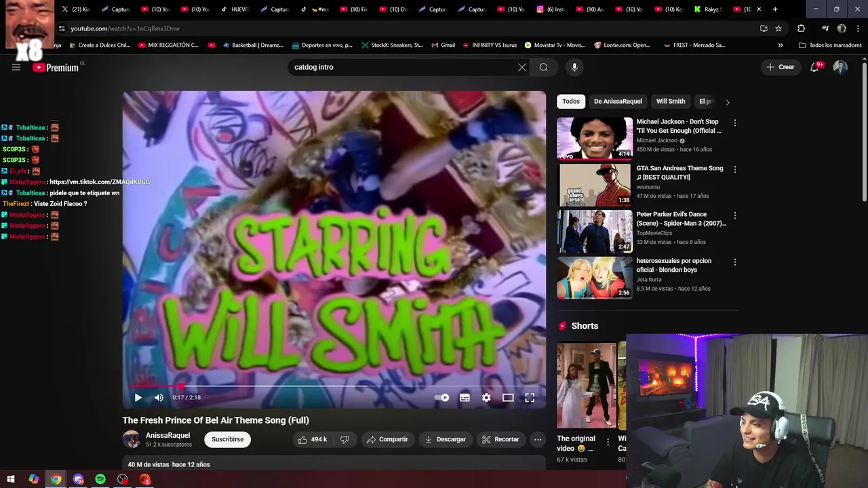Open YouTube notifications bell

(x=814, y=67)
